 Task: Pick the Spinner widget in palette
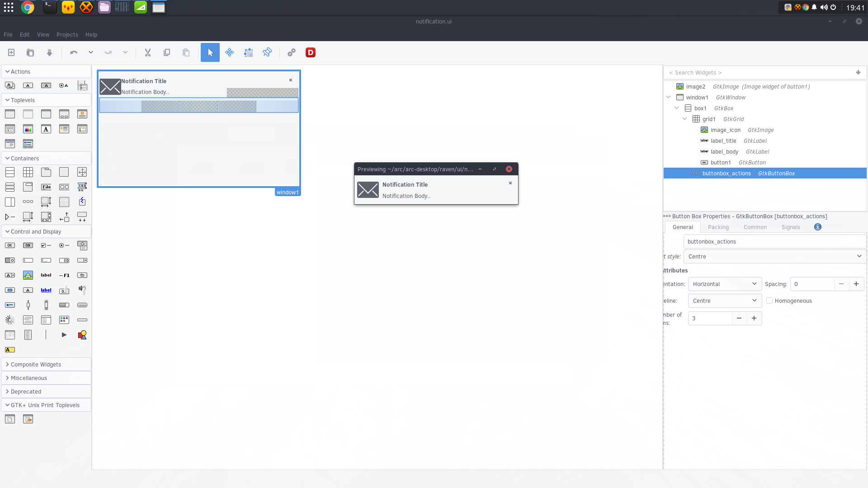point(10,320)
